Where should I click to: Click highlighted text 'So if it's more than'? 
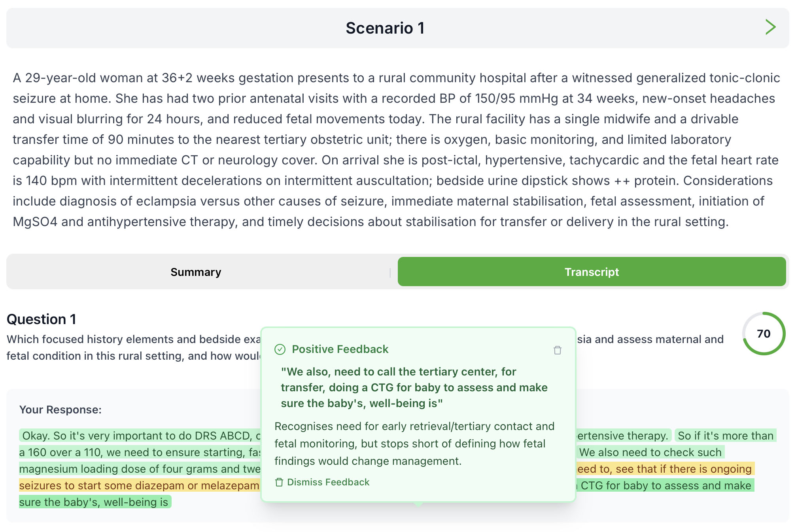click(725, 436)
